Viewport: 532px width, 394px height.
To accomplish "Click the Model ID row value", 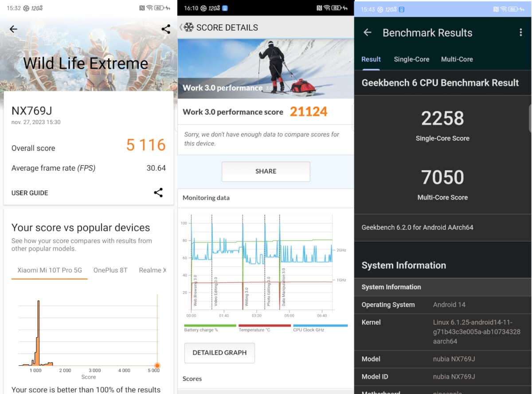I will click(454, 377).
